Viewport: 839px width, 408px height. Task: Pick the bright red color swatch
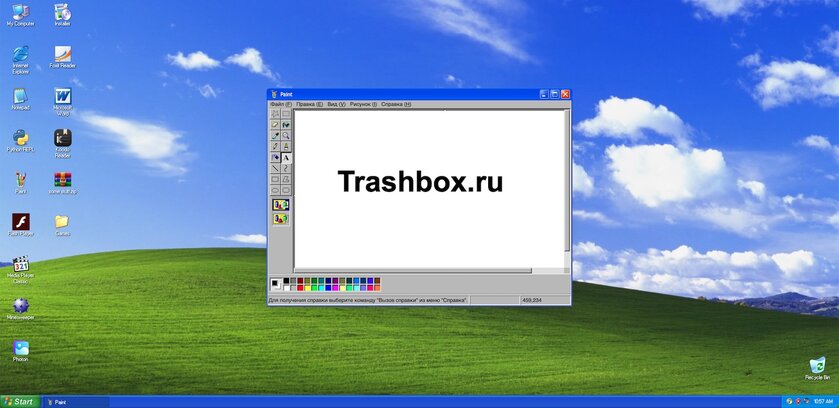(300, 288)
